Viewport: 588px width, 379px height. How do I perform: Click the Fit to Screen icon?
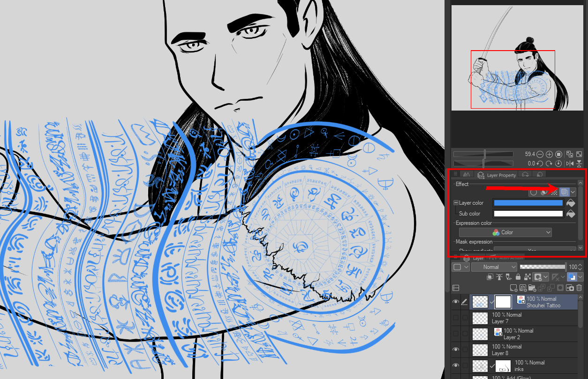[x=580, y=154]
